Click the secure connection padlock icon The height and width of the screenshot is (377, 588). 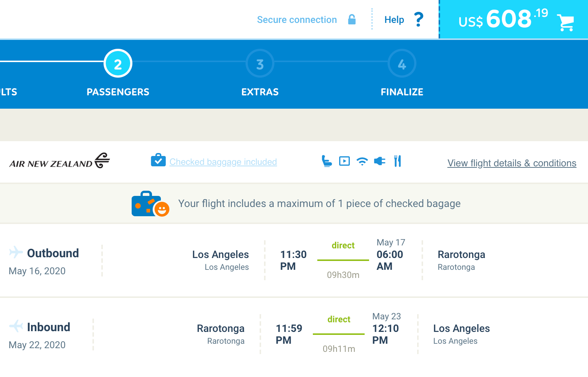coord(352,20)
